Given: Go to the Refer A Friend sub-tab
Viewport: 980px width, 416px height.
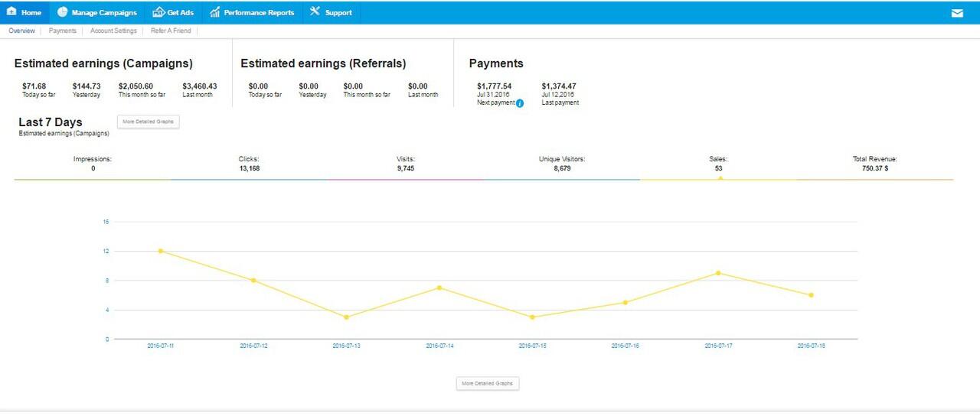Looking at the screenshot, I should pyautogui.click(x=171, y=31).
